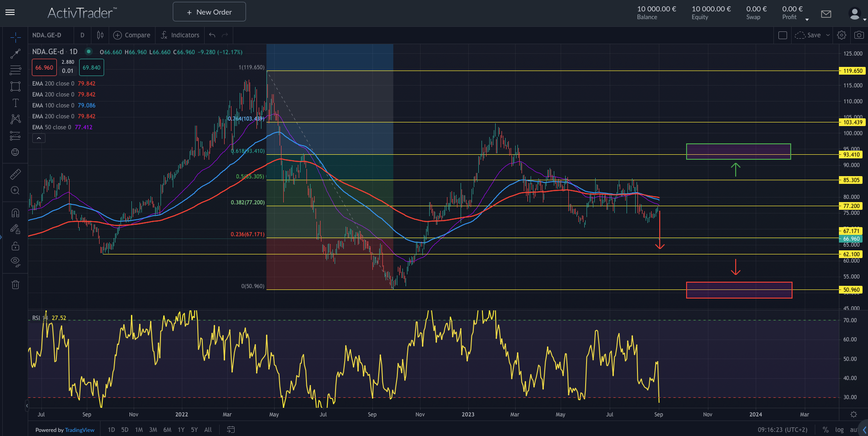Image resolution: width=868 pixels, height=436 pixels.
Task: Set the time range to 6M
Action: tap(167, 430)
